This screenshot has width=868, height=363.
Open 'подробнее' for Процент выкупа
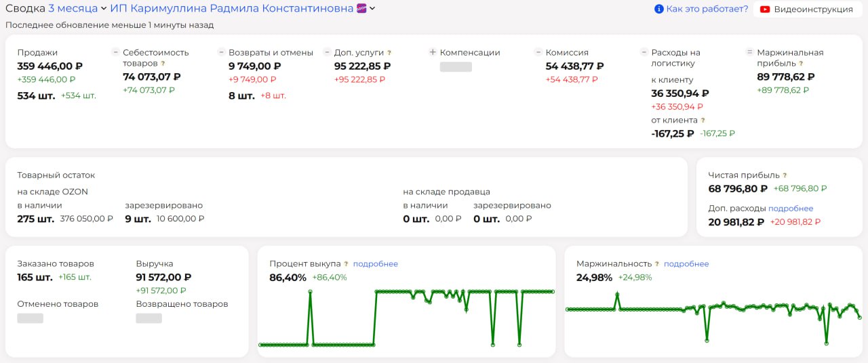(376, 264)
